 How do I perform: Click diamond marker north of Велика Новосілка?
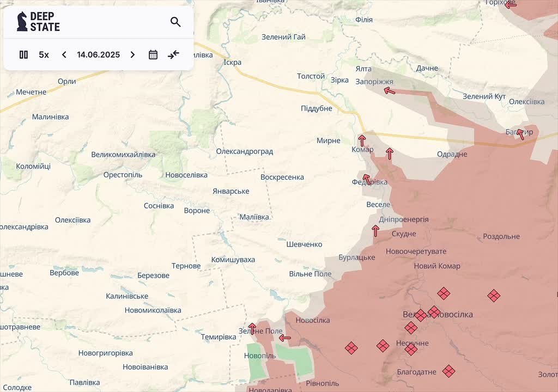pyautogui.click(x=444, y=294)
